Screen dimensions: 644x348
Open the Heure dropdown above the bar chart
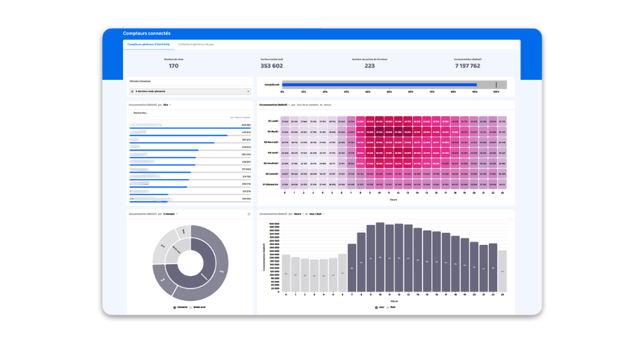tap(298, 214)
